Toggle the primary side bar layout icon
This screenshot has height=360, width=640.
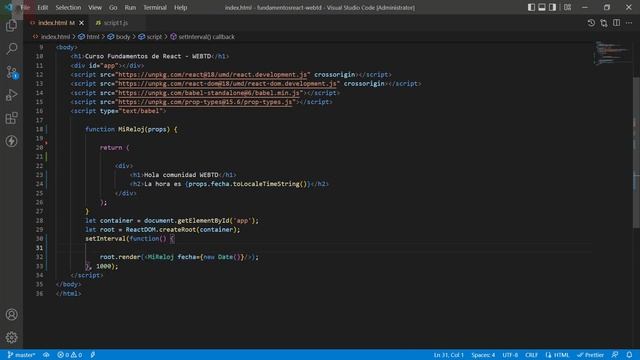[531, 7]
